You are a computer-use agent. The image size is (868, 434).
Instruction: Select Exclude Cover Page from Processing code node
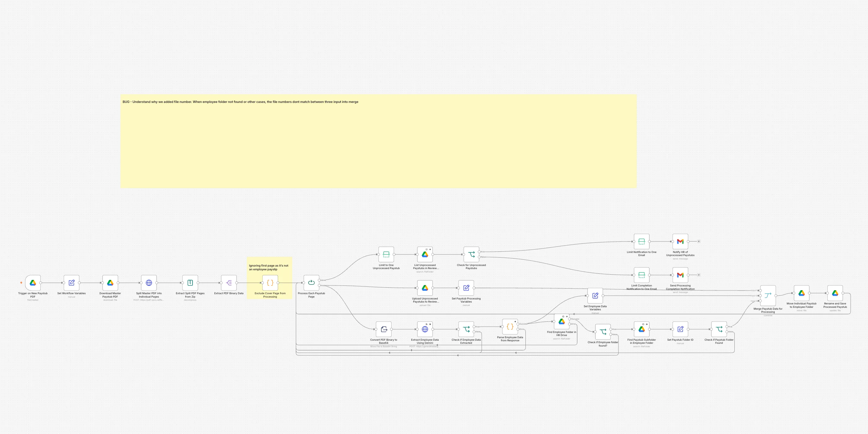(270, 283)
